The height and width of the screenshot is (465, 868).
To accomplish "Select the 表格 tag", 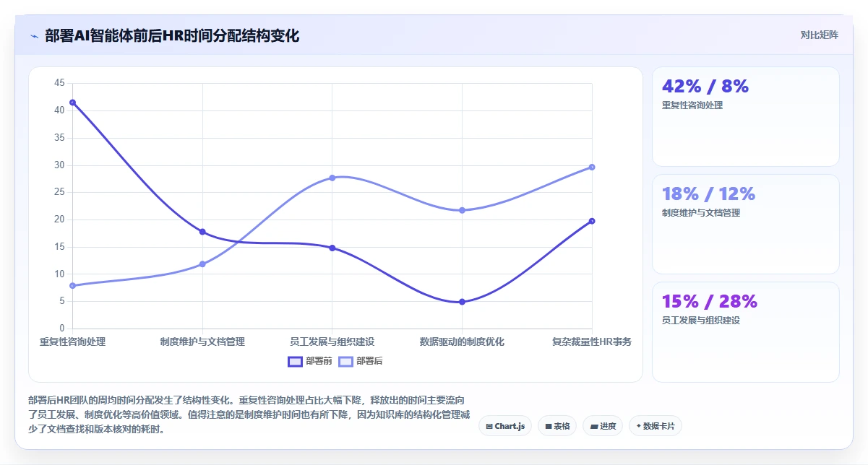I will coord(558,426).
